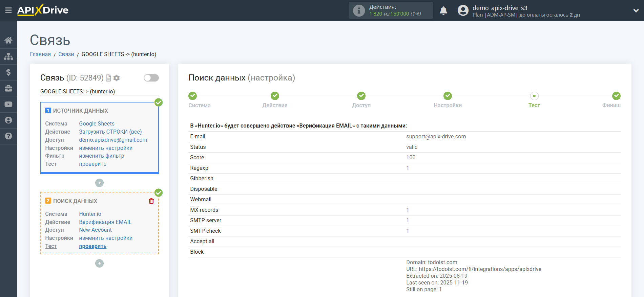Image resolution: width=644 pixels, height=297 pixels.
Task: Click the MX records row label
Action: [204, 210]
